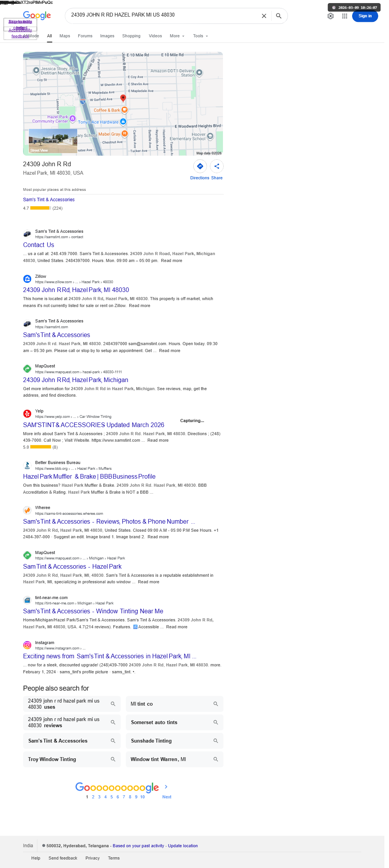
Task: Expand Read more on Zillow result
Action: click(x=140, y=305)
